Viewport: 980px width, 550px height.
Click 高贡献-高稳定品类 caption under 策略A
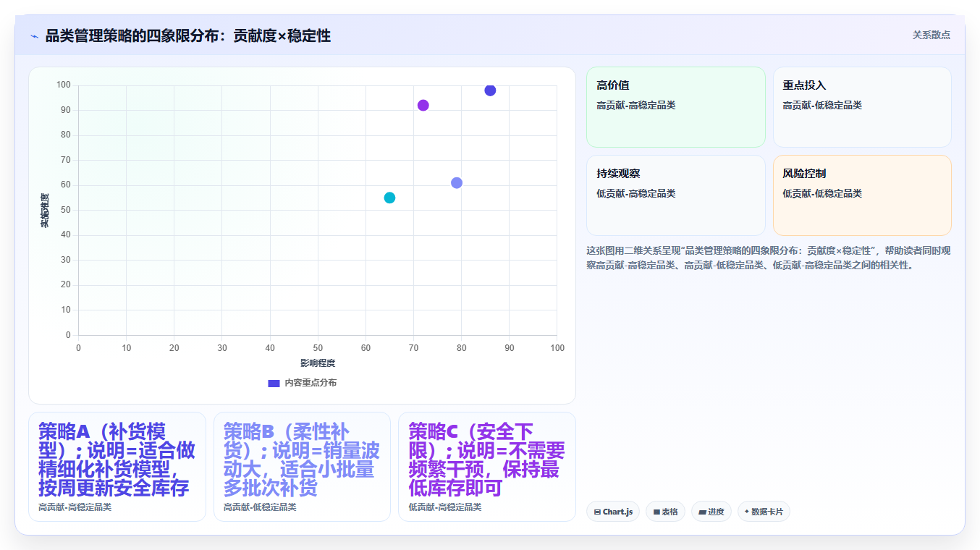[x=75, y=507]
